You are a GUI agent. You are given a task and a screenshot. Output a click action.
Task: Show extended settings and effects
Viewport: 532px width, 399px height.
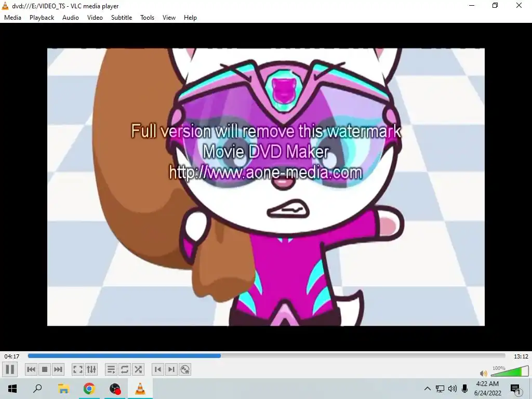(91, 369)
